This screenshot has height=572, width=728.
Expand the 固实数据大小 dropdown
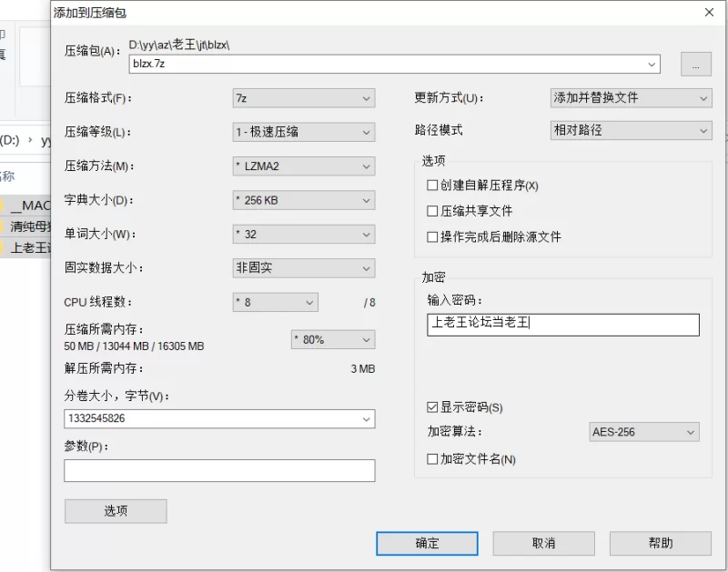pos(304,268)
